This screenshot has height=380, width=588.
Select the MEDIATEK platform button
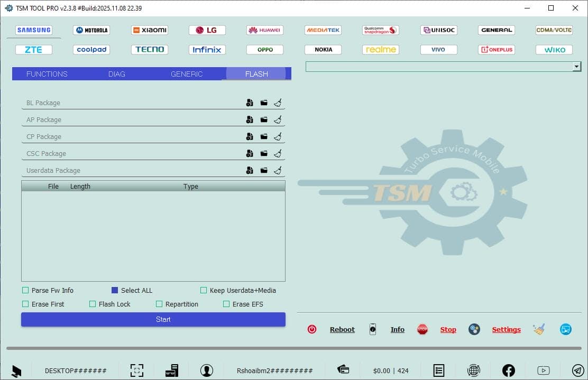coord(323,30)
